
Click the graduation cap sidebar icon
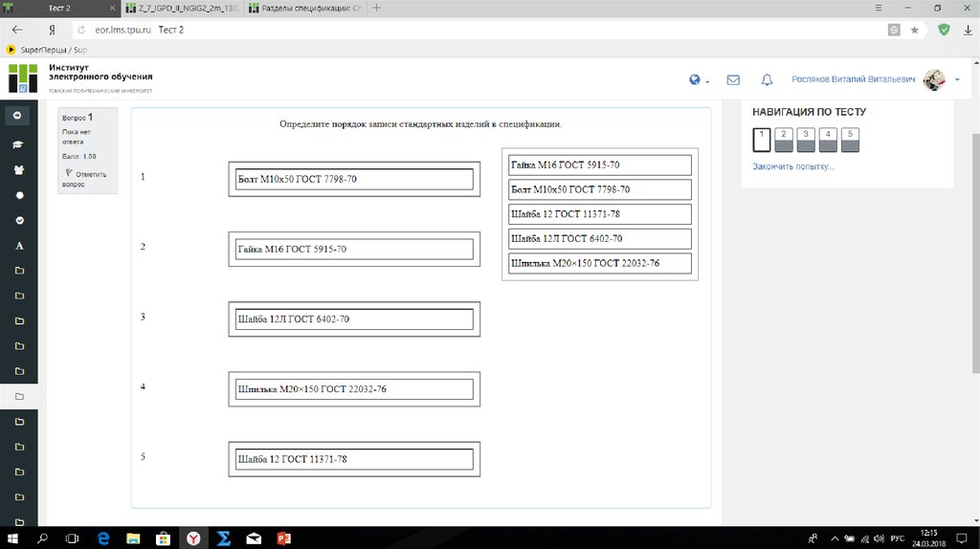tap(18, 144)
